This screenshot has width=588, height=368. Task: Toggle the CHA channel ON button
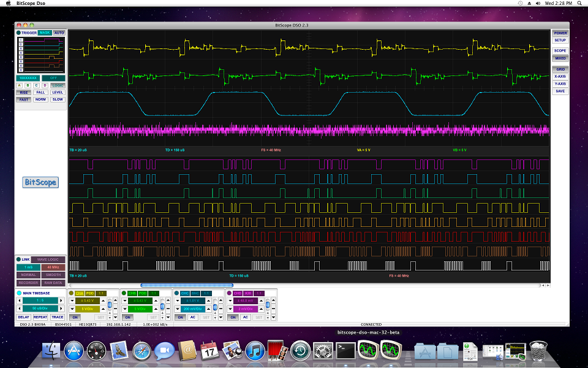pos(75,317)
